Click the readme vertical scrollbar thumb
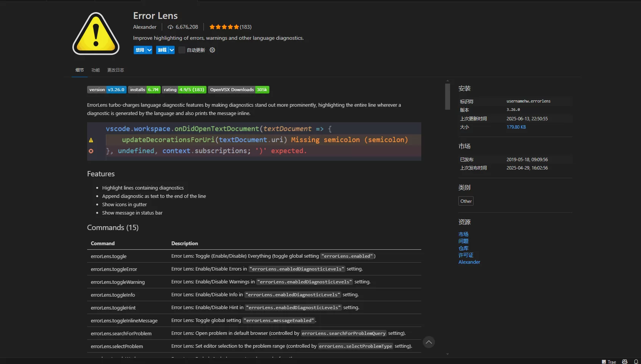641x364 pixels. click(x=447, y=96)
